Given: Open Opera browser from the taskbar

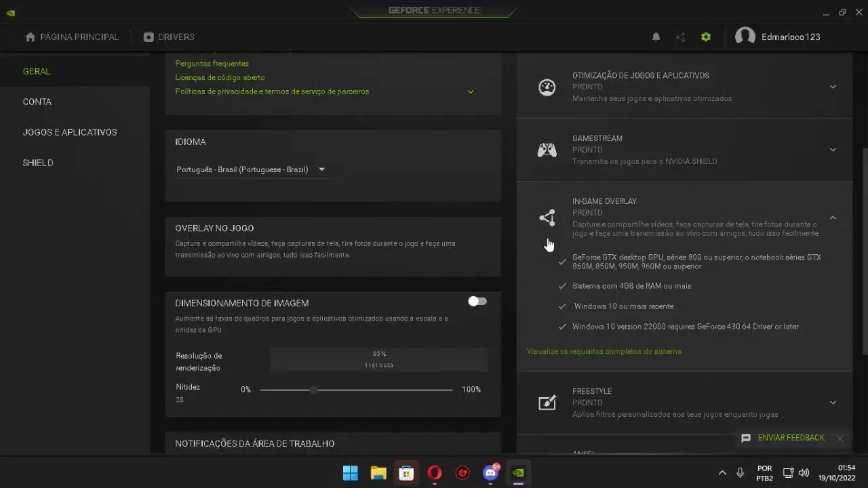Looking at the screenshot, I should pos(435,472).
